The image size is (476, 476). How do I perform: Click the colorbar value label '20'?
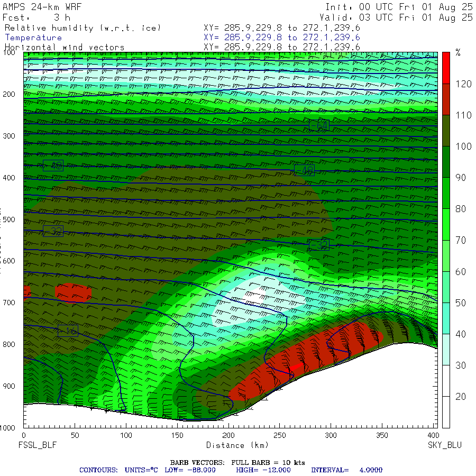tap(461, 397)
